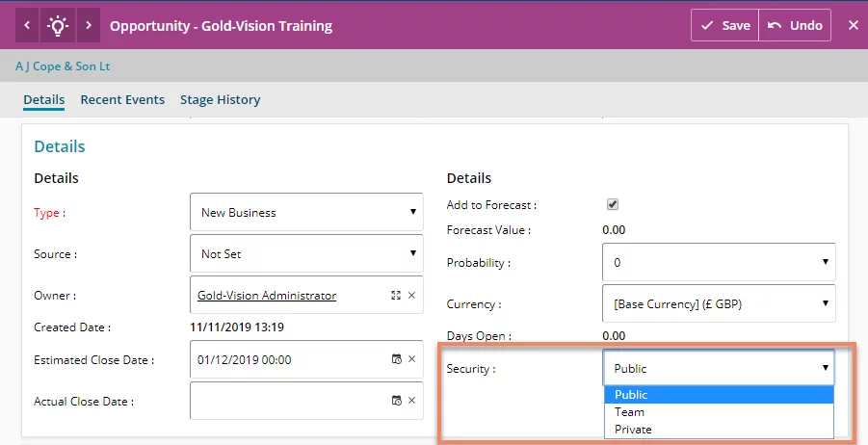Close the opportunity window
Screen dimensions: 868x445
pyautogui.click(x=853, y=25)
